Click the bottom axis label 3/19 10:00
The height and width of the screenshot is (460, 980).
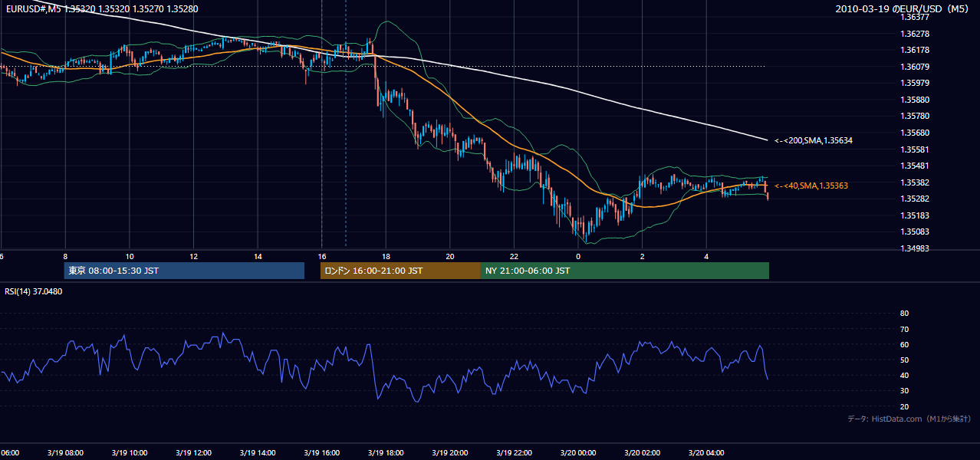point(129,453)
